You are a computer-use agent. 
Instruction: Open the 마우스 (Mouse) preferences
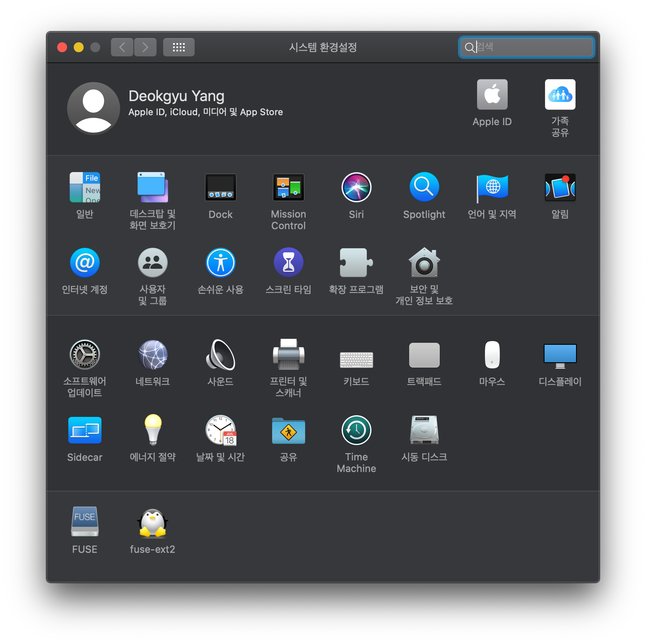tap(492, 355)
